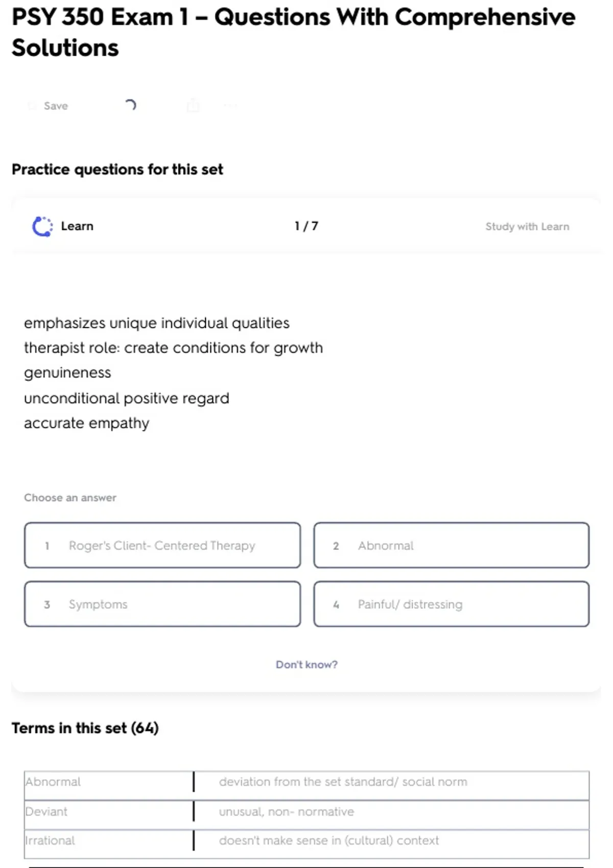Pick the Symptoms answer option
The height and width of the screenshot is (868, 613).
click(162, 604)
